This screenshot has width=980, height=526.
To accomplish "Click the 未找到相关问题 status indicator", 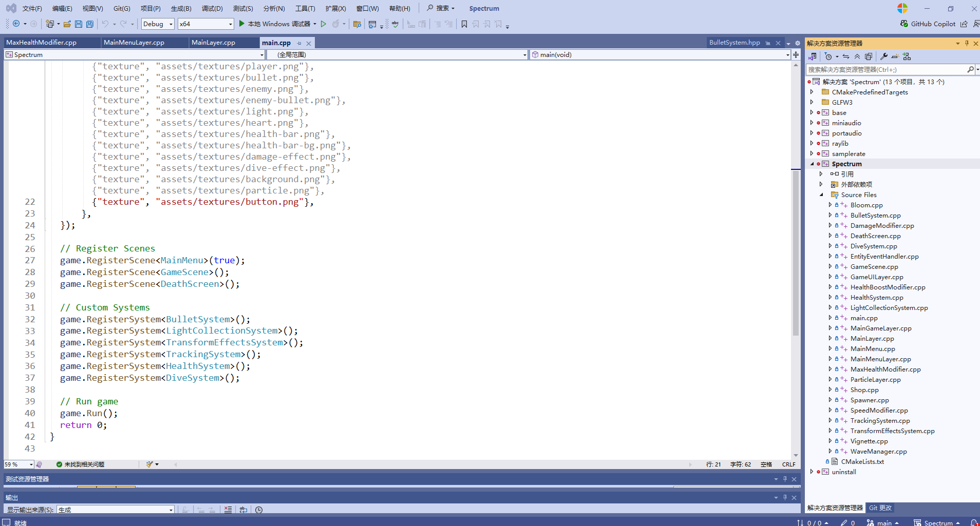I will point(80,464).
